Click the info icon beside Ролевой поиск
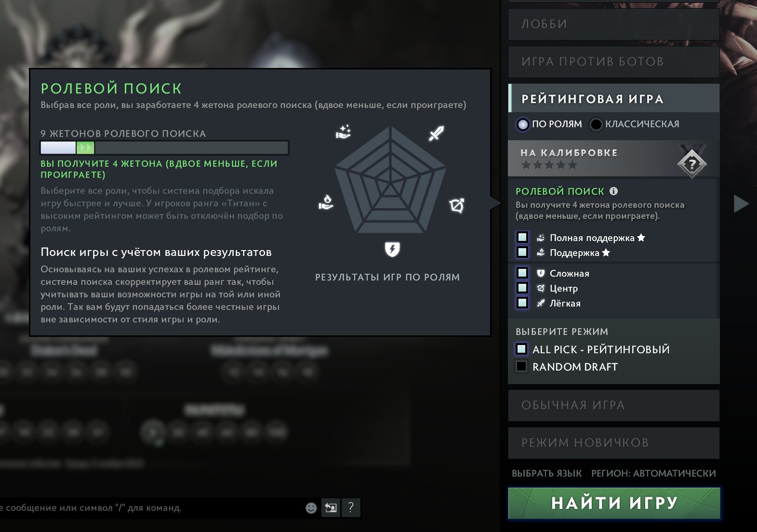This screenshot has height=532, width=757. pyautogui.click(x=613, y=191)
